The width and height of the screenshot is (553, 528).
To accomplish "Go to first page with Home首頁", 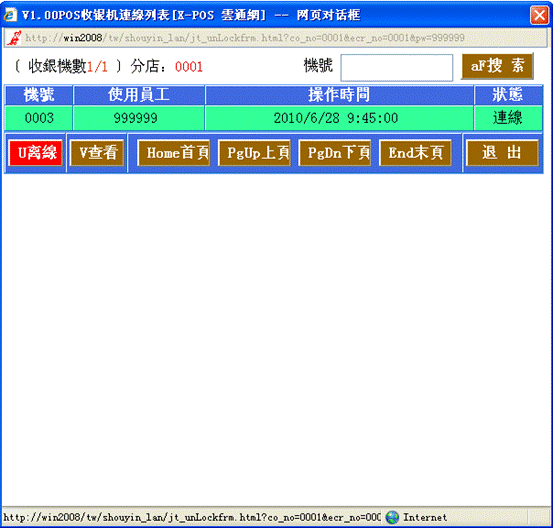I will [x=174, y=153].
